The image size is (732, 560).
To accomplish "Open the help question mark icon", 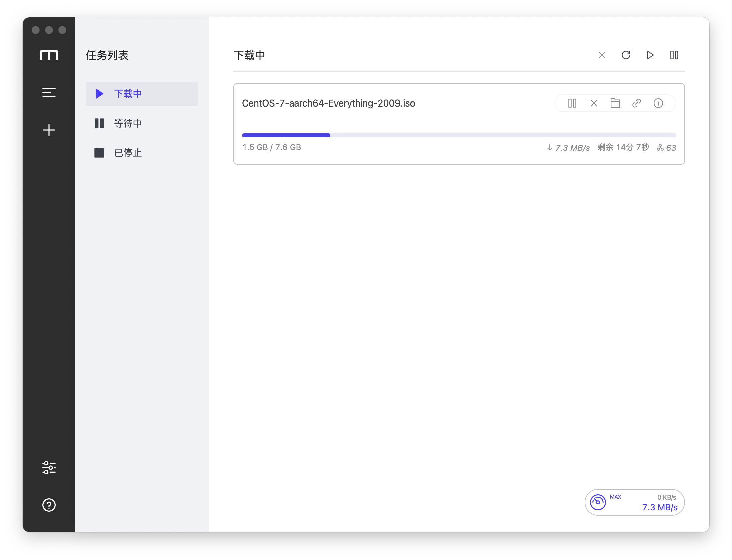I will (49, 505).
